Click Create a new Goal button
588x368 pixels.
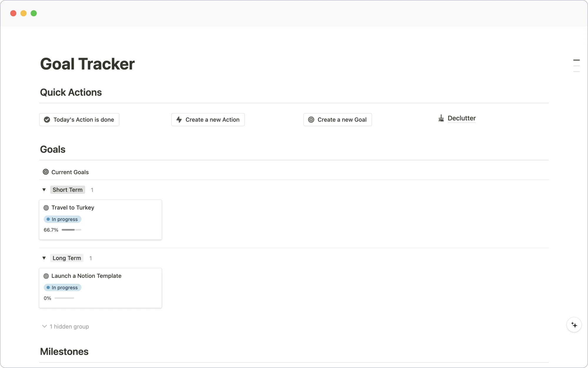point(338,120)
